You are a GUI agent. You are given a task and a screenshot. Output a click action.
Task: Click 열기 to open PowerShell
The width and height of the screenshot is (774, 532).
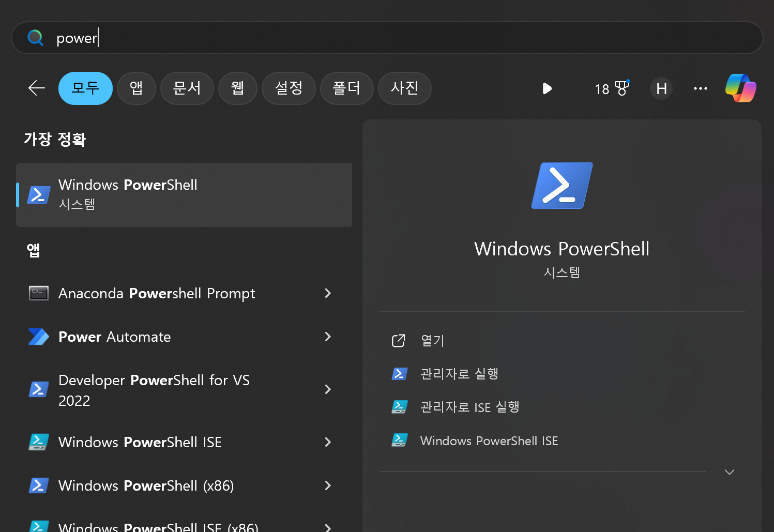[433, 341]
